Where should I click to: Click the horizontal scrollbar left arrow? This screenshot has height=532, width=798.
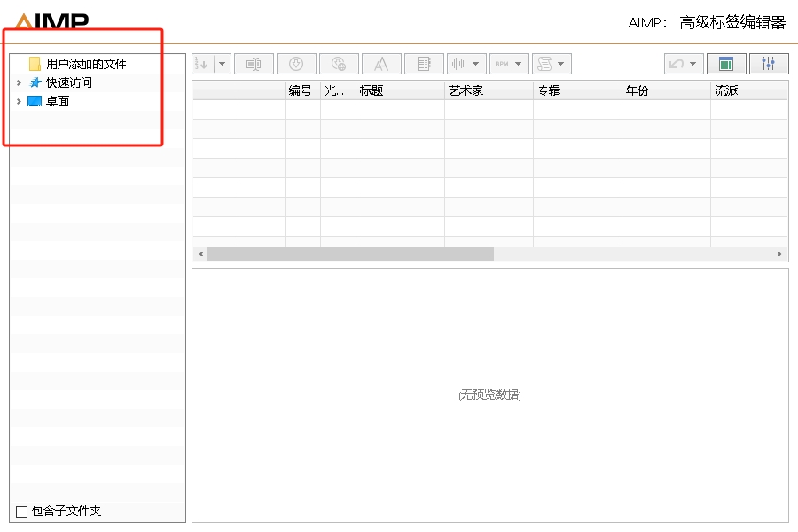(200, 254)
